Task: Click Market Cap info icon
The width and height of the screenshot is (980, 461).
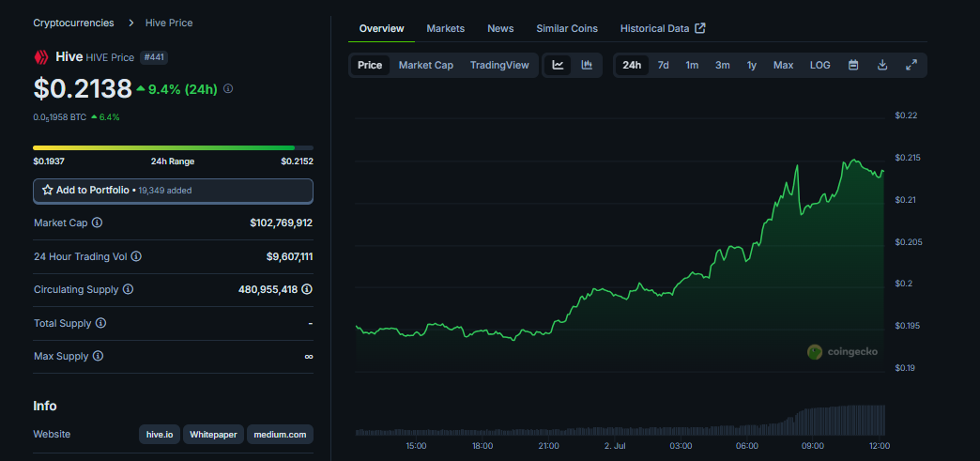Action: point(98,223)
